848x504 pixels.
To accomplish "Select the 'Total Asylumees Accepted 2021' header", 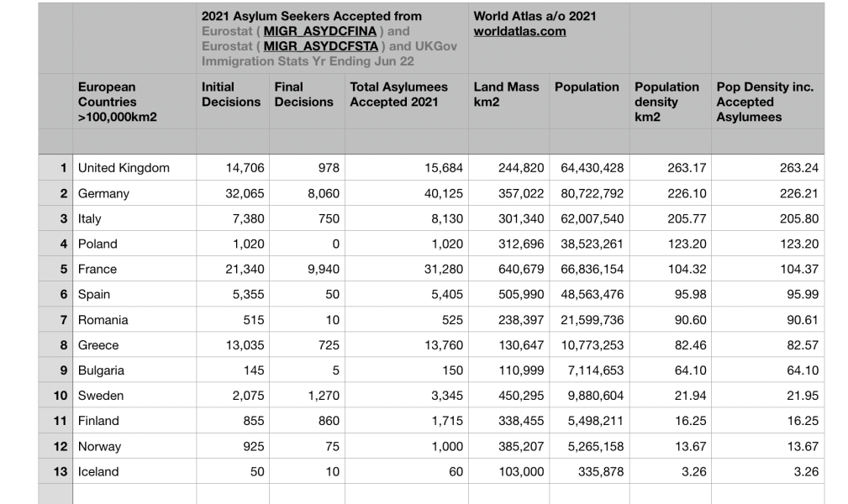I will pos(407,102).
